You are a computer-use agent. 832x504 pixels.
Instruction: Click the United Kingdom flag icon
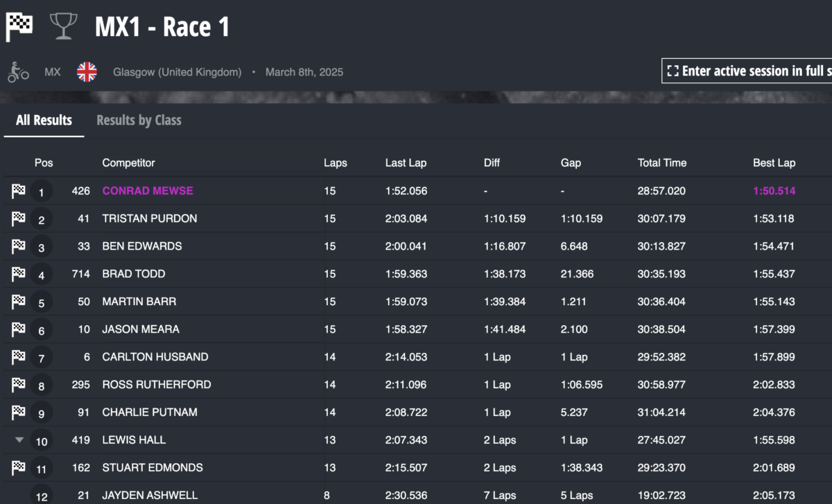[x=87, y=72]
